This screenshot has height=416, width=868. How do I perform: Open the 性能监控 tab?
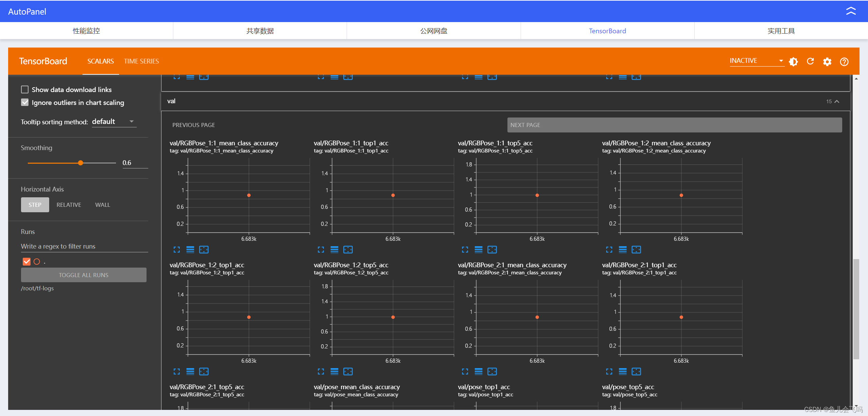[86, 31]
